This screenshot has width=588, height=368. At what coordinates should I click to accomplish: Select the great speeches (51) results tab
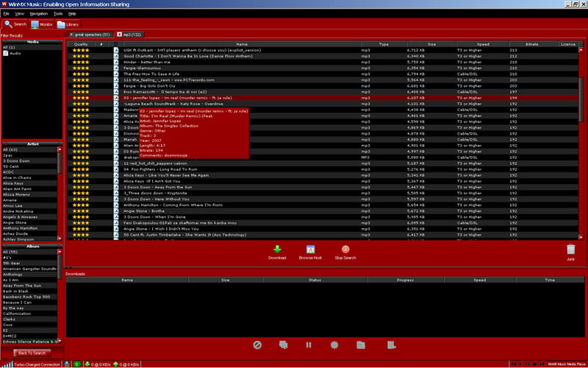92,35
